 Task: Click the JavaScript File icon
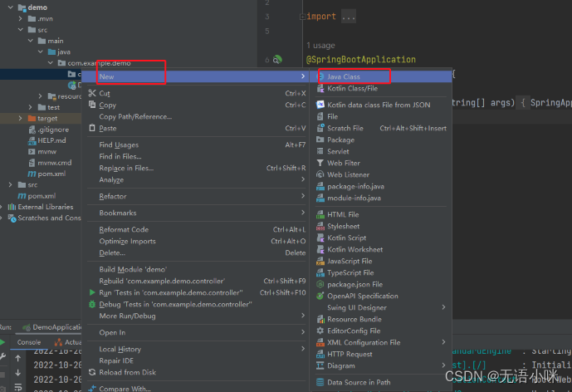coord(320,261)
